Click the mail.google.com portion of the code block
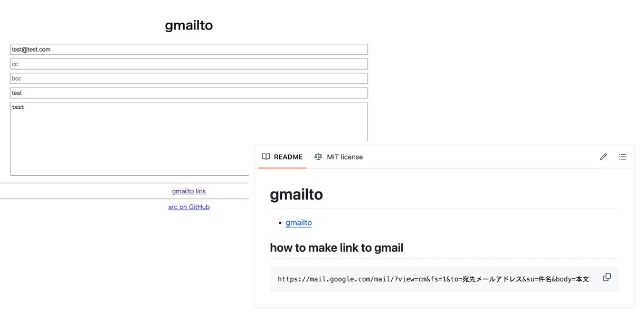 (347, 279)
